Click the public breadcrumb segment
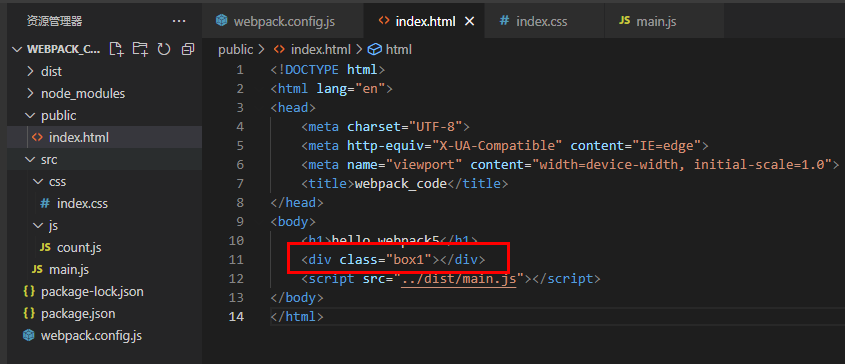845x364 pixels. 236,50
